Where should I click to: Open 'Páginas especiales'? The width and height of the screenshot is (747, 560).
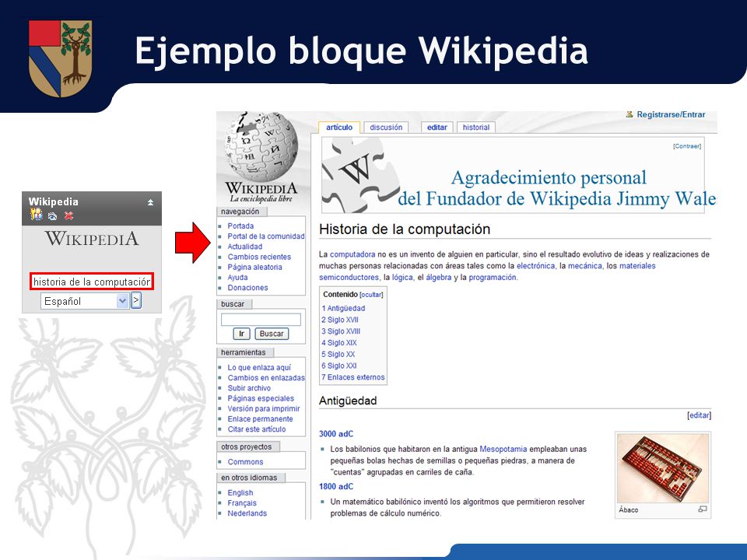(261, 398)
